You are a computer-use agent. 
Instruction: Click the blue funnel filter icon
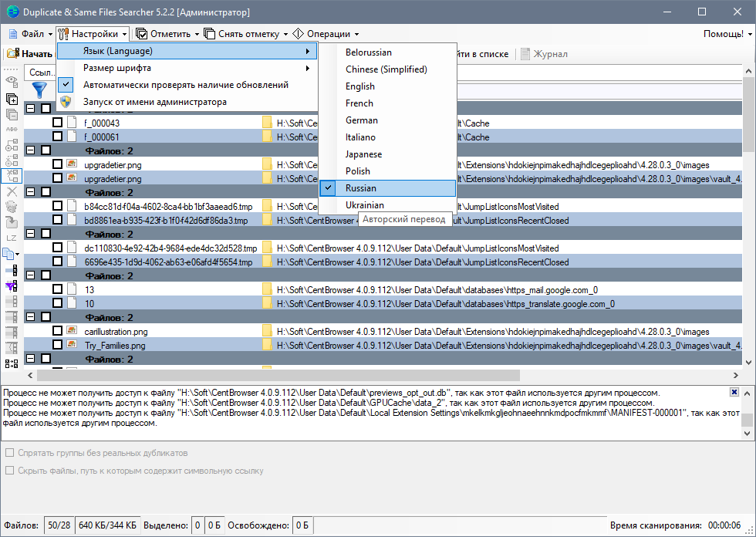coord(39,89)
